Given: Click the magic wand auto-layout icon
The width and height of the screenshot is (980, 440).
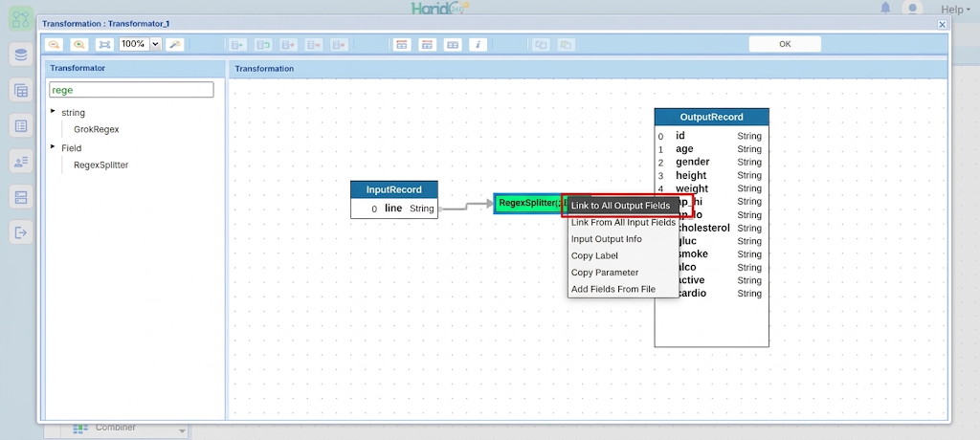Looking at the screenshot, I should [x=175, y=44].
